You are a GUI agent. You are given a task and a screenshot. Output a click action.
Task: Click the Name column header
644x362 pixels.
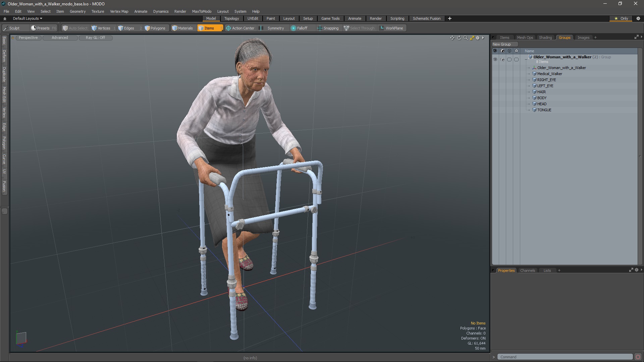click(529, 51)
